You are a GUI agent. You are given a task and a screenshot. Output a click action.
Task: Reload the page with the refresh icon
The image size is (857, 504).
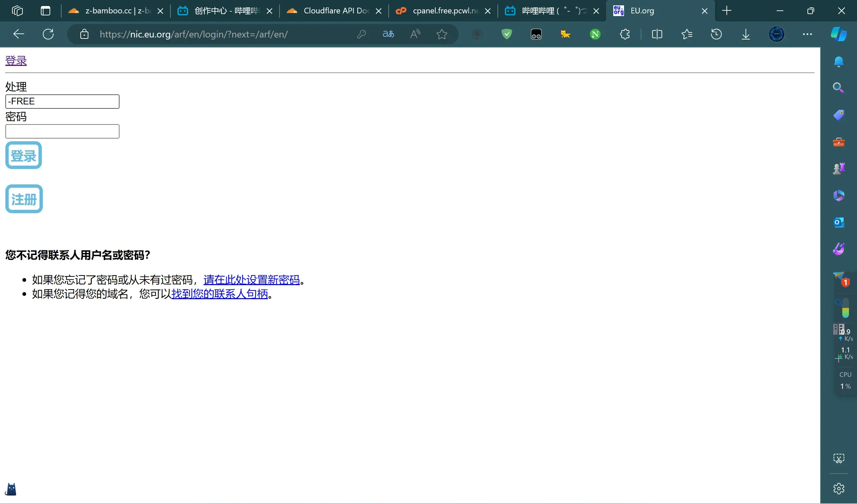(x=48, y=34)
